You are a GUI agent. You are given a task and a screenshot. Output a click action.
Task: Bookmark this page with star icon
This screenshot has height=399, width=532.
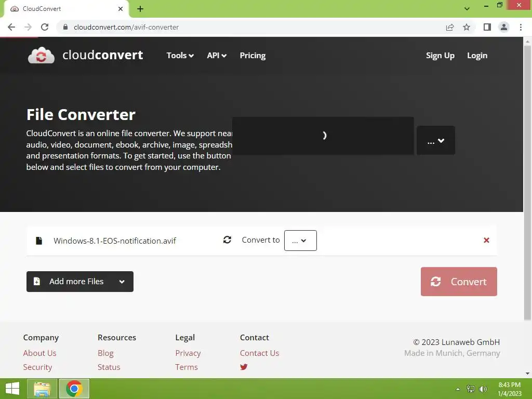pyautogui.click(x=467, y=27)
